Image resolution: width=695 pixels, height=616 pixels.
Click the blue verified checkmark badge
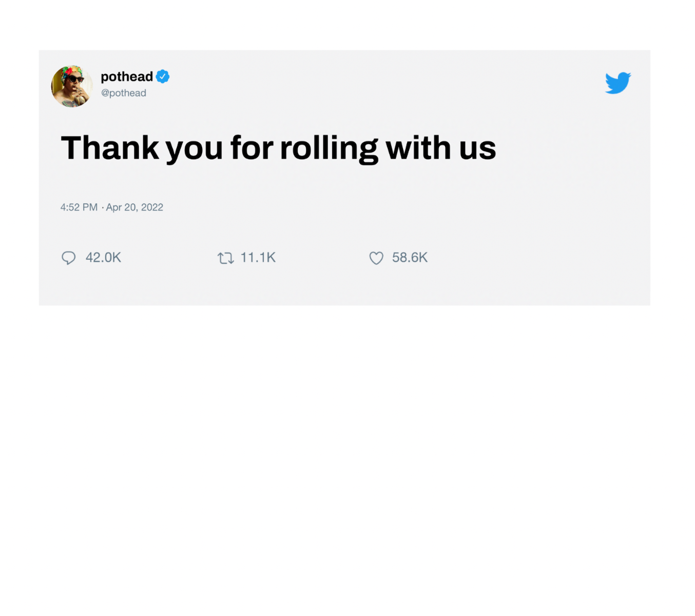pyautogui.click(x=163, y=76)
